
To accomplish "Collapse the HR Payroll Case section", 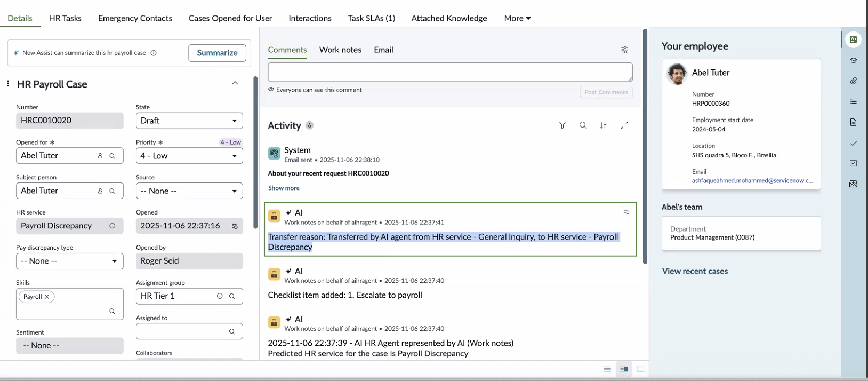I will 235,83.
